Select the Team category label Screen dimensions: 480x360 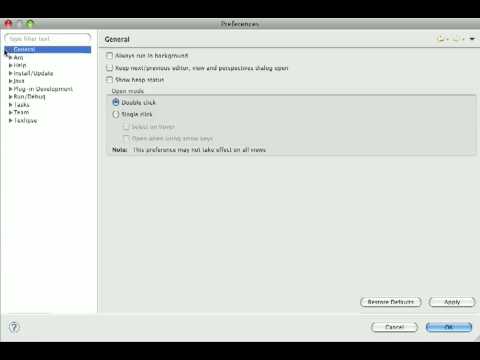(x=21, y=112)
